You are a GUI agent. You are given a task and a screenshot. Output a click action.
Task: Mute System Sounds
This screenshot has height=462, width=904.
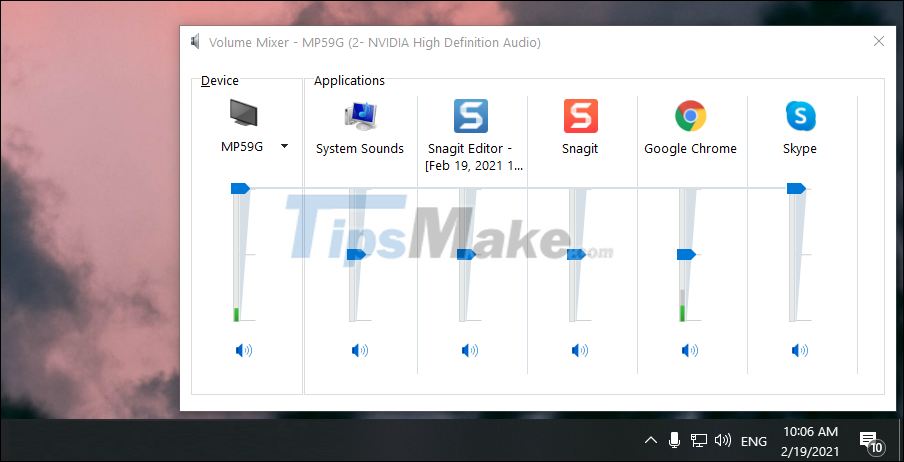coord(360,350)
